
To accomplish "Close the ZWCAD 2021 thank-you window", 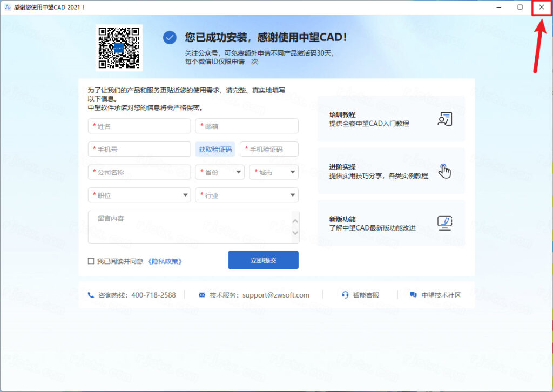I will 542,7.
